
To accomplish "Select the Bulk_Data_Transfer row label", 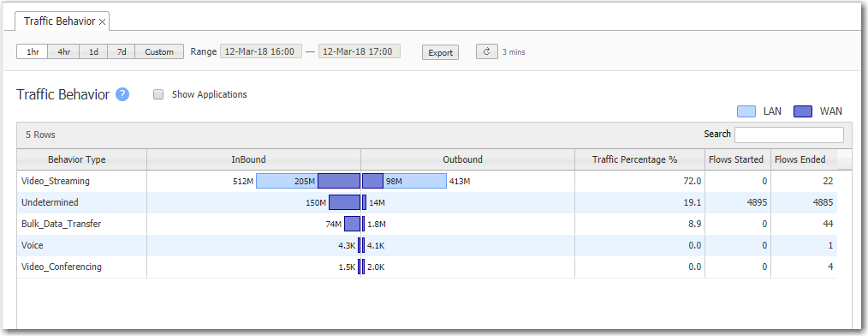I will click(62, 224).
